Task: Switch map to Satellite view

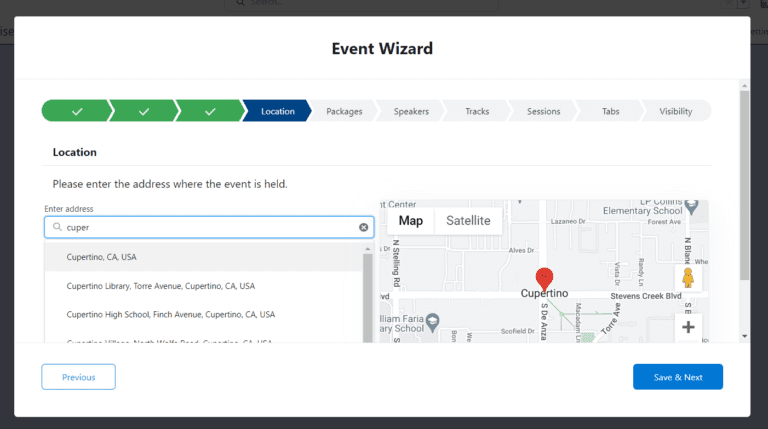Action: 468,220
